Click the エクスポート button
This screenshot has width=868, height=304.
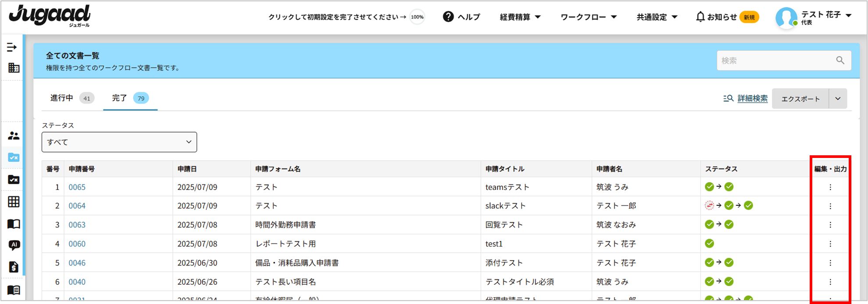[x=800, y=99]
